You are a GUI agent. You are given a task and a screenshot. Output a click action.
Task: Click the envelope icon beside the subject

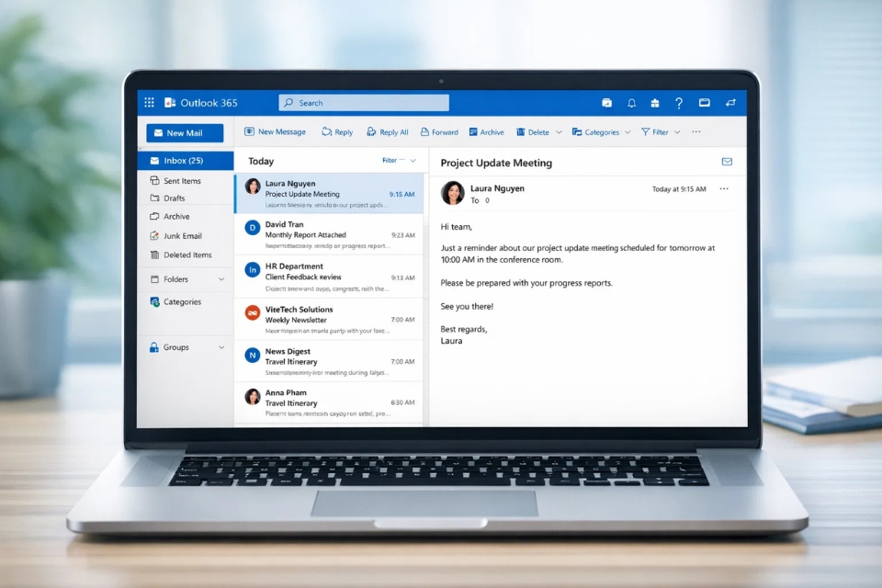[x=727, y=162]
